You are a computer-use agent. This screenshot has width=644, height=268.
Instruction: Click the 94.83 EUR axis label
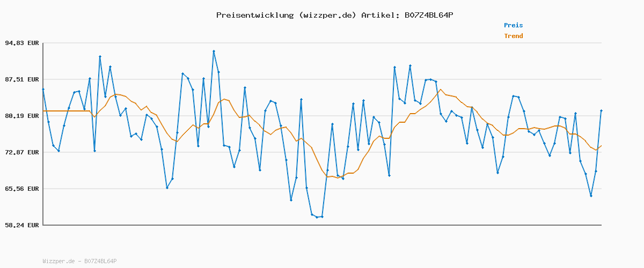pyautogui.click(x=23, y=43)
